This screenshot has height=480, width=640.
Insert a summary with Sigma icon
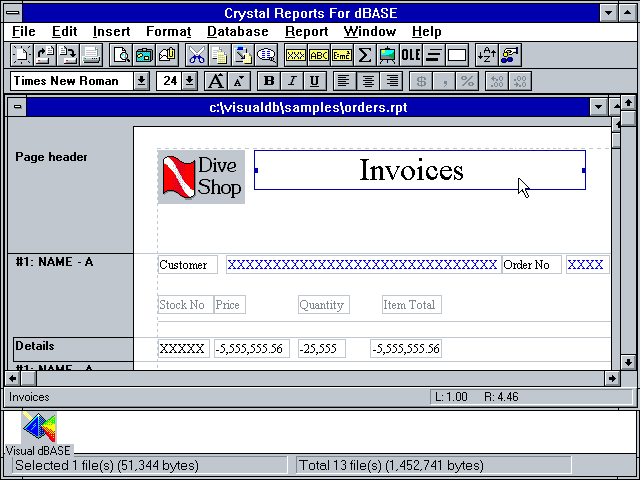tap(365, 55)
